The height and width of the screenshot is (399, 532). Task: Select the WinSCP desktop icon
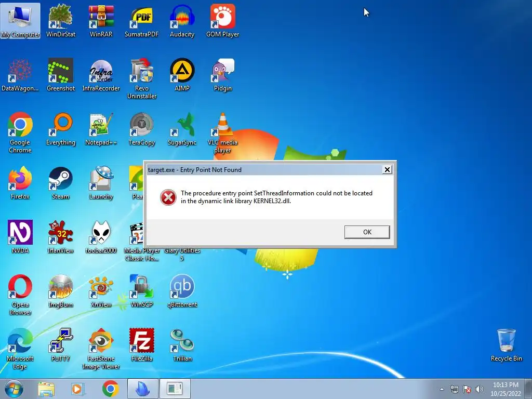(x=141, y=291)
